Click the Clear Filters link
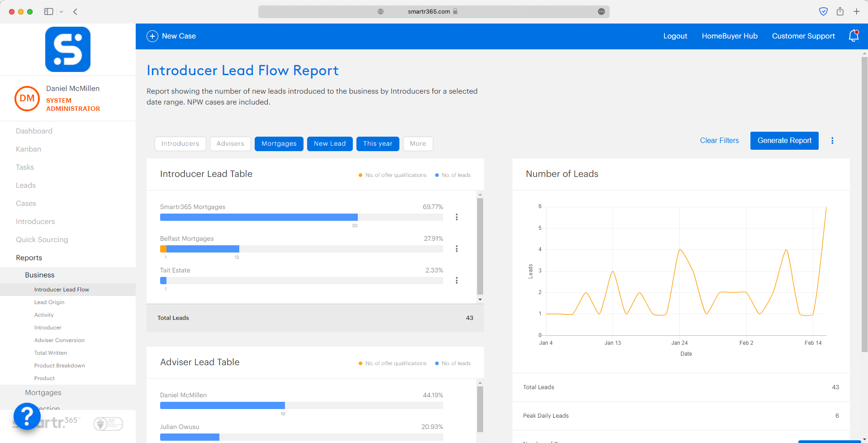 [x=719, y=140]
